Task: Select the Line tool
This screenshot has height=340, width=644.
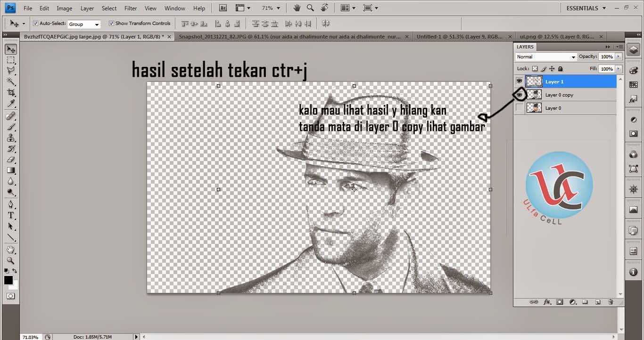Action: 11,237
